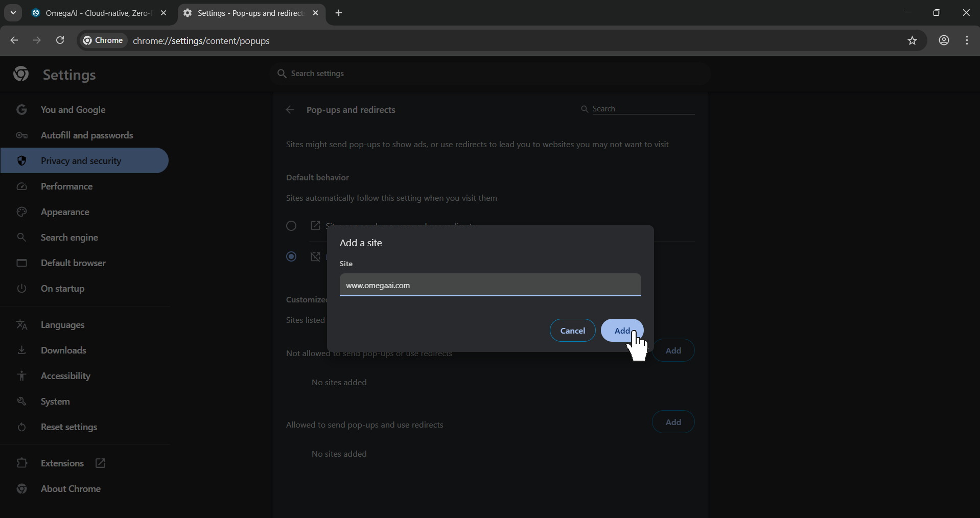Select the don't allow pop-ups radio button
Image resolution: width=980 pixels, height=518 pixels.
click(291, 257)
